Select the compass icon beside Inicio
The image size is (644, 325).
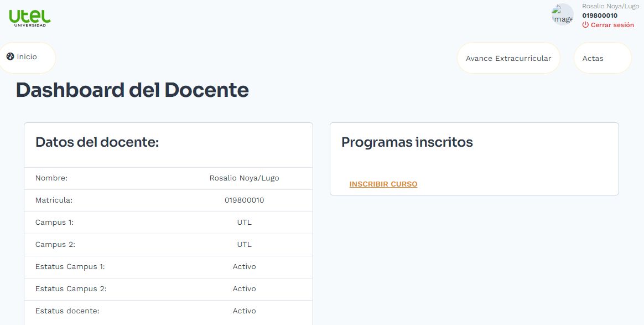(x=9, y=56)
